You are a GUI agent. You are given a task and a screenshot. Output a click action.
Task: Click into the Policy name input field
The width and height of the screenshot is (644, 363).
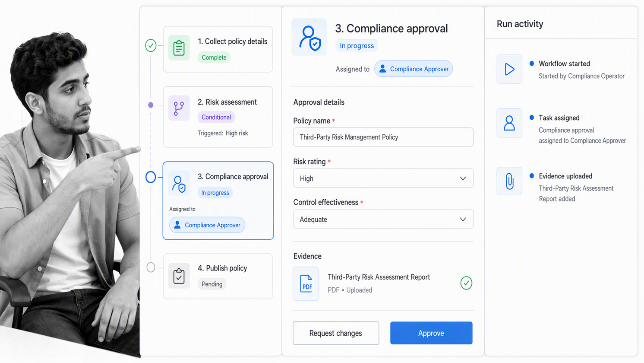[x=383, y=137]
